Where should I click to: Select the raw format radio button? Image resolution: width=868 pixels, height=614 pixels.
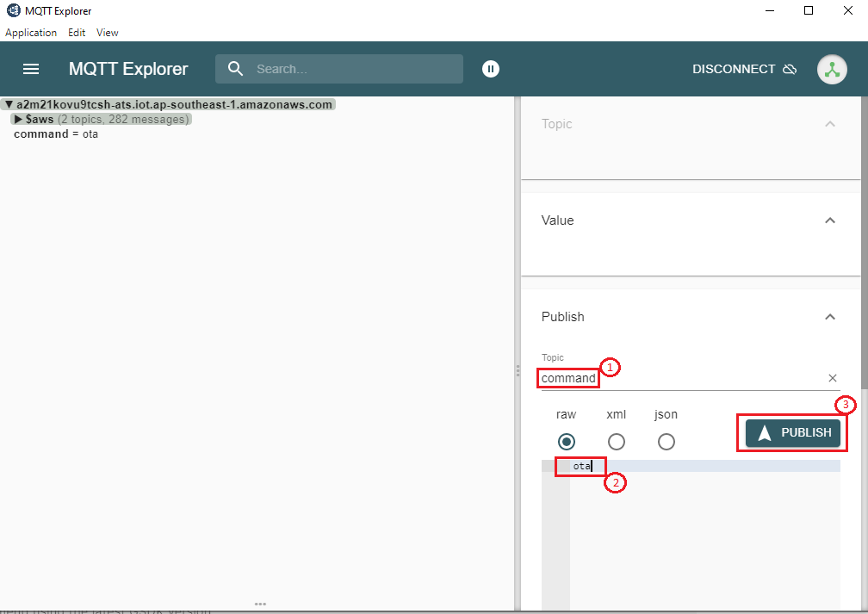tap(567, 442)
